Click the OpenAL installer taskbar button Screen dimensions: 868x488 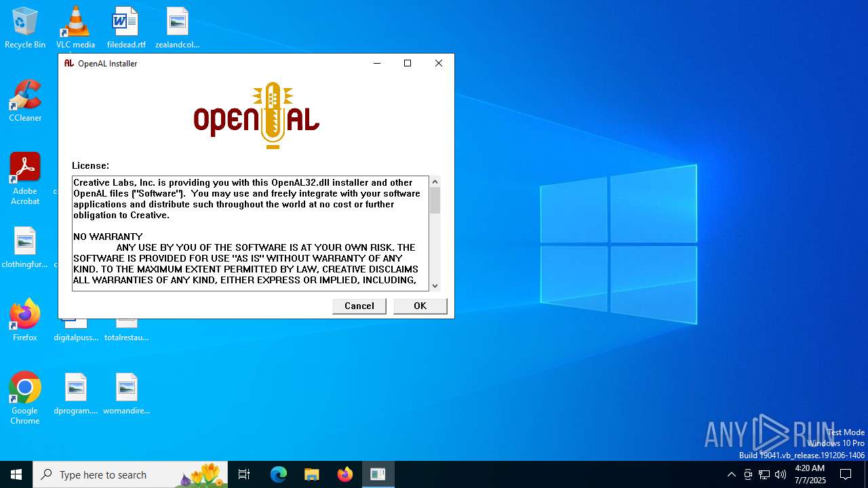pos(378,474)
